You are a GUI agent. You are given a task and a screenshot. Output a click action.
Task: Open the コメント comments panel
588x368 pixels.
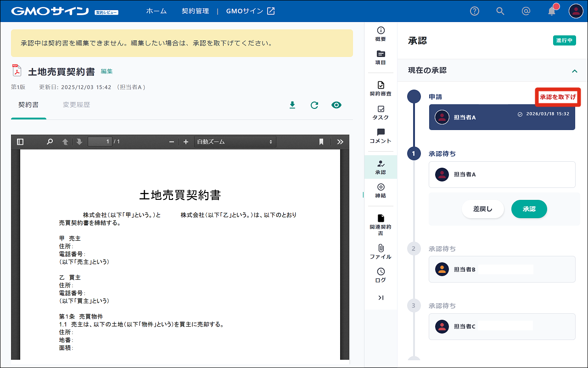[381, 136]
